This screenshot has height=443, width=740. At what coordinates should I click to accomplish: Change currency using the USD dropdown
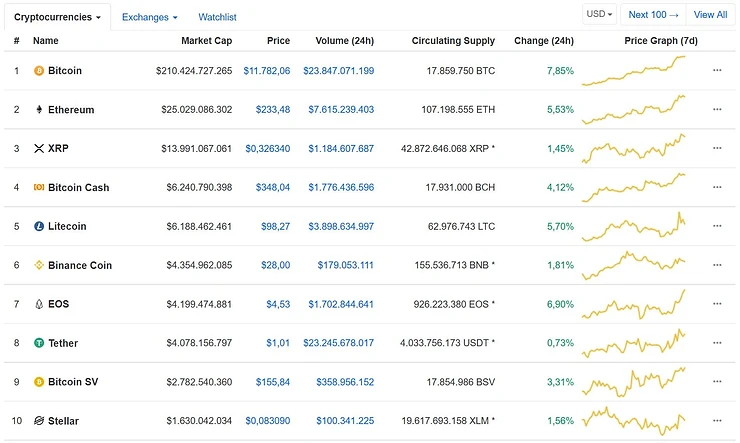pyautogui.click(x=599, y=15)
